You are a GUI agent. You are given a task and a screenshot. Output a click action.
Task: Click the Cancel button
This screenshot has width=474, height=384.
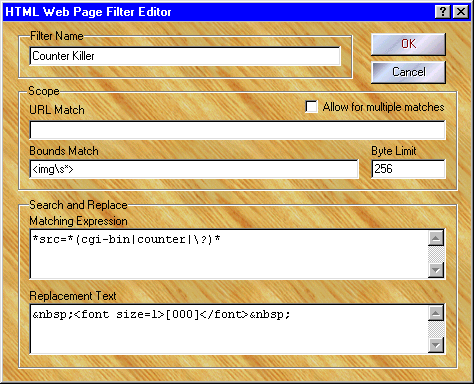pyautogui.click(x=408, y=72)
